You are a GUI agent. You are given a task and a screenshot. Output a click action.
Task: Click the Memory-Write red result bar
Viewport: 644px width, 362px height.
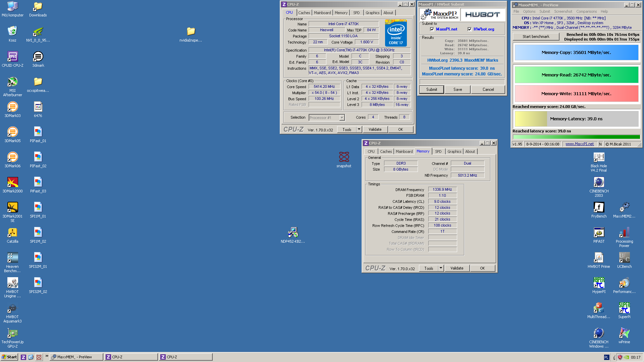point(576,94)
